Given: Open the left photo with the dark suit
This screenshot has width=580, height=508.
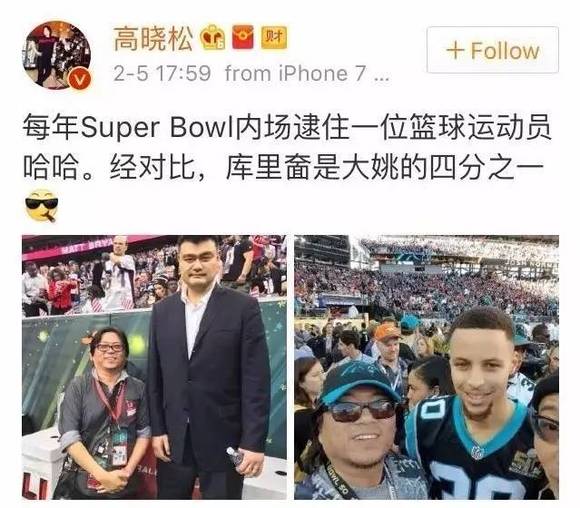Looking at the screenshot, I should coord(154,367).
